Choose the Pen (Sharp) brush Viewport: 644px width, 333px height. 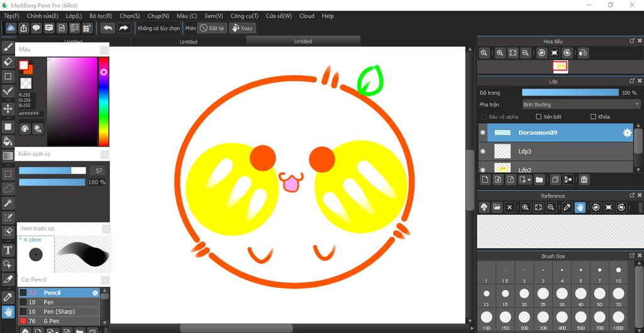click(x=60, y=311)
